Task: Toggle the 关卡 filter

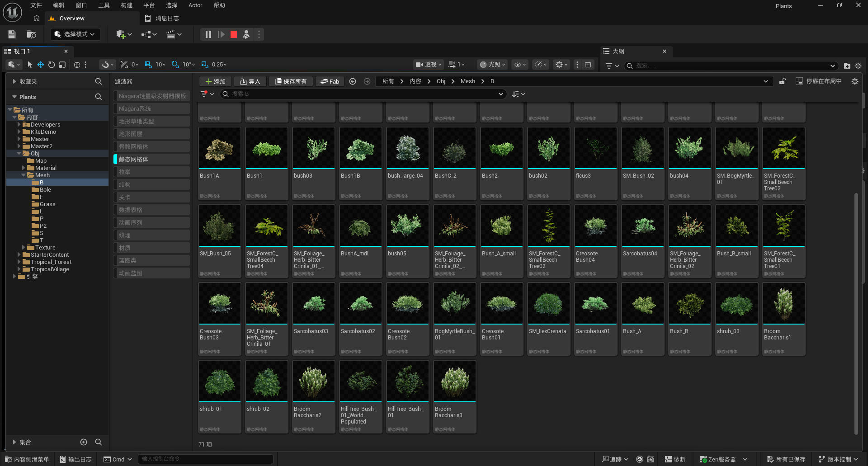Action: tap(151, 197)
